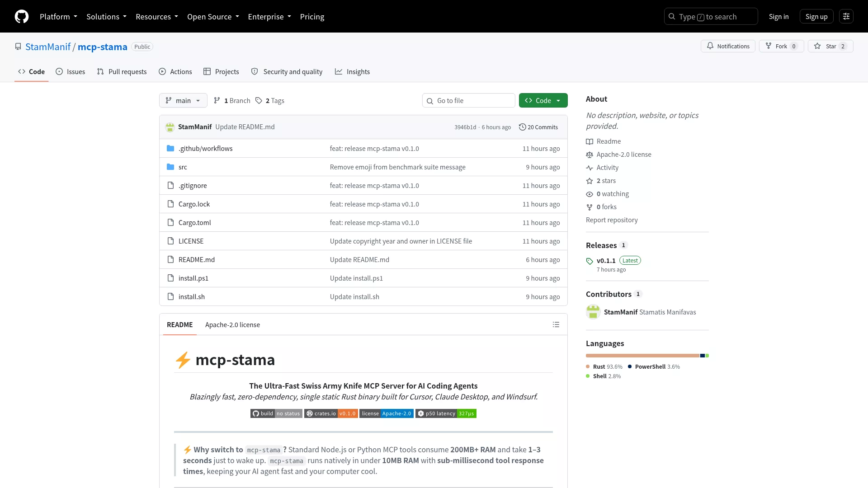Open the commit hash 3946b1d
868x488 pixels.
click(x=465, y=127)
